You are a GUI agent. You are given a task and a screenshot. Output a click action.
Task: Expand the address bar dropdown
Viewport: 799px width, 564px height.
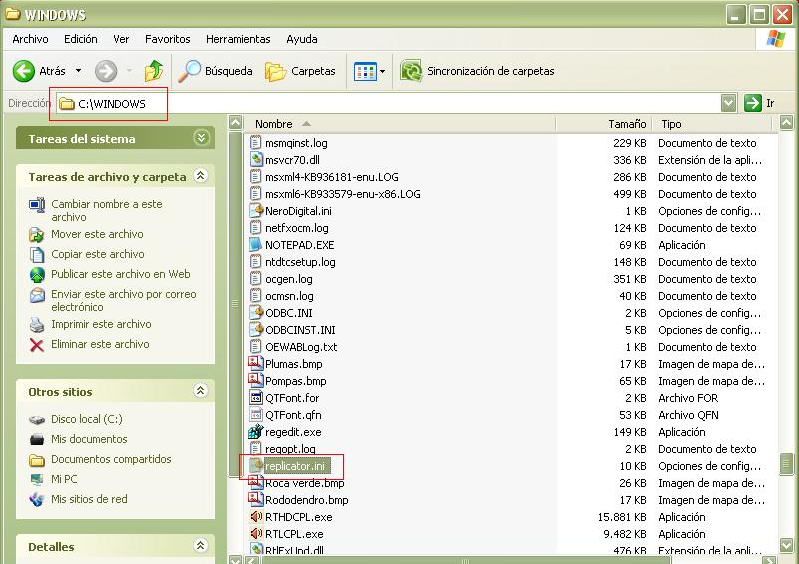tap(729, 103)
